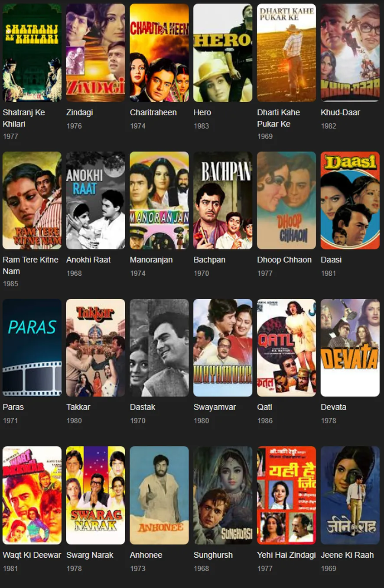Open the Dastak title link
This screenshot has width=384, height=588.
[143, 407]
